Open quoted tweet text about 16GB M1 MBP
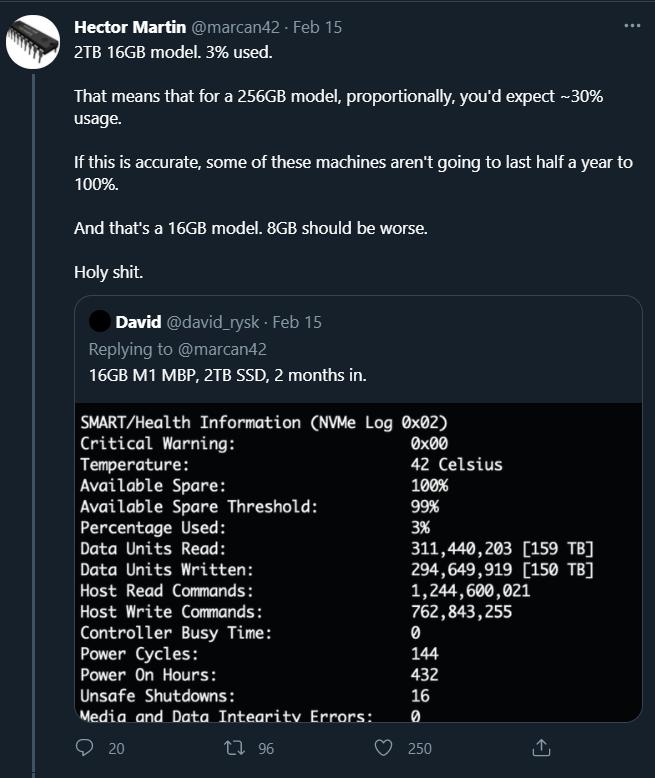 point(227,375)
